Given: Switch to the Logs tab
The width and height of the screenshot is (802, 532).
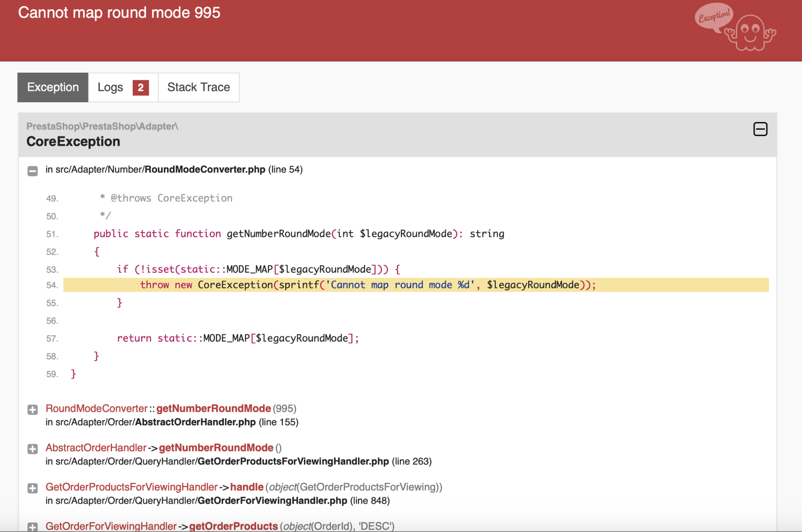Looking at the screenshot, I should tap(110, 87).
